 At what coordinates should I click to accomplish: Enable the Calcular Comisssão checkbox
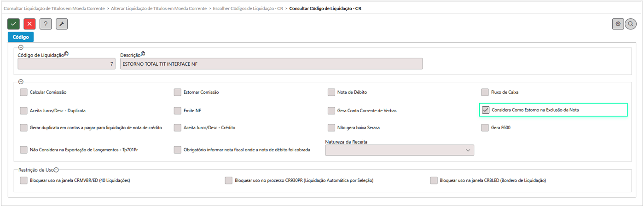click(x=24, y=92)
